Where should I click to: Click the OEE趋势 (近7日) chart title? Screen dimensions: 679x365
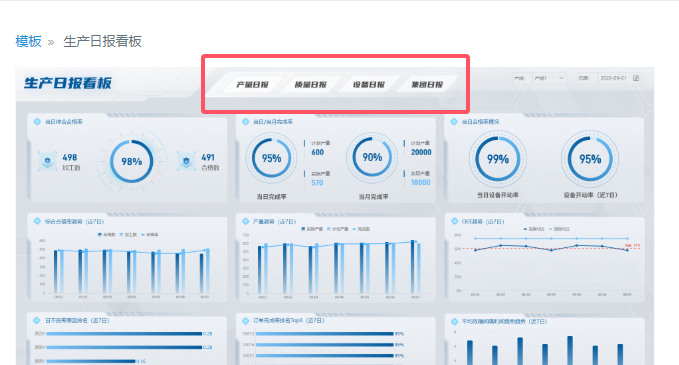coord(483,222)
